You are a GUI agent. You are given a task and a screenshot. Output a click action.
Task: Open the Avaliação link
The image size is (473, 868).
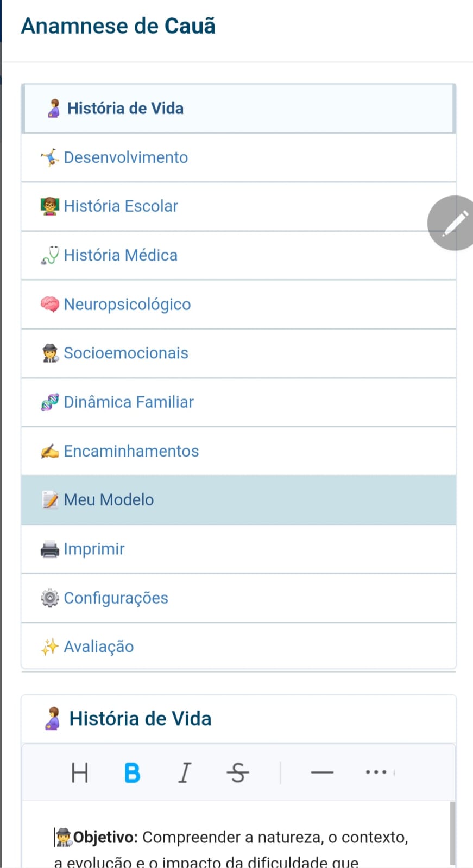tap(99, 647)
